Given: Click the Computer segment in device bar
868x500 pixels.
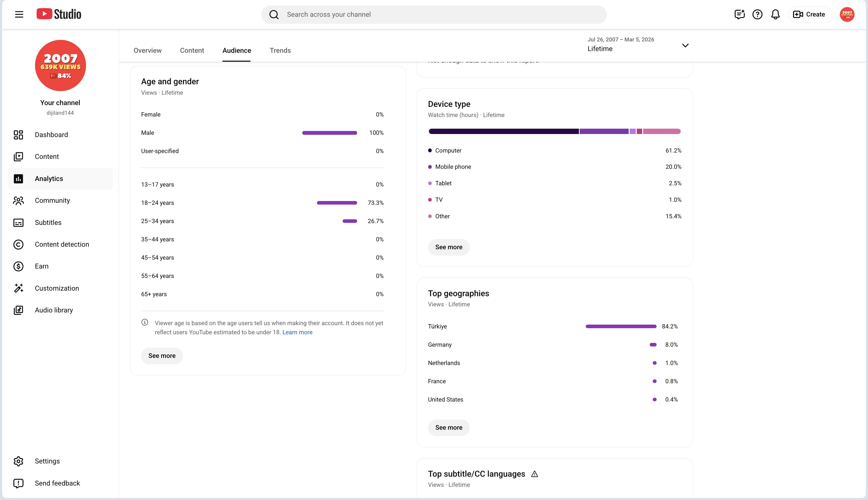Looking at the screenshot, I should coord(503,131).
